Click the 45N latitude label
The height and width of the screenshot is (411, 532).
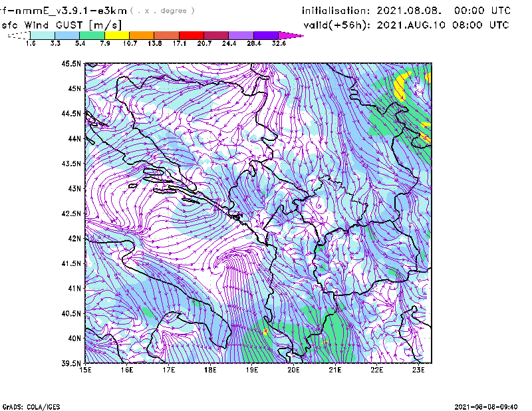[x=74, y=88]
